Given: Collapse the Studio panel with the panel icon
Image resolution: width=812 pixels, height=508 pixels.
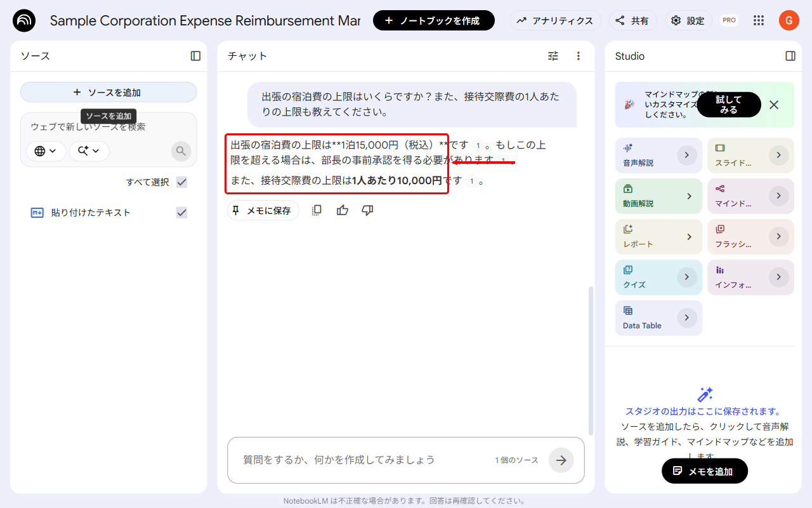Looking at the screenshot, I should click(x=790, y=56).
